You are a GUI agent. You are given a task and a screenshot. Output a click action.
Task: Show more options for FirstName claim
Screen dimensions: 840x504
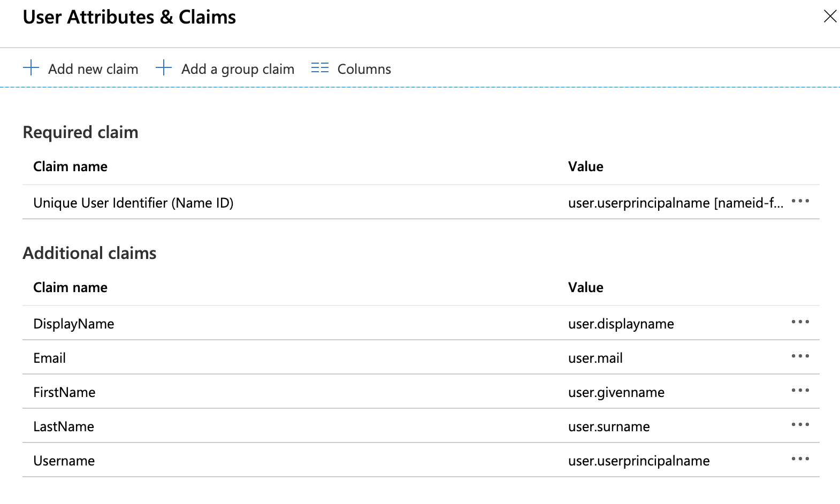click(800, 391)
